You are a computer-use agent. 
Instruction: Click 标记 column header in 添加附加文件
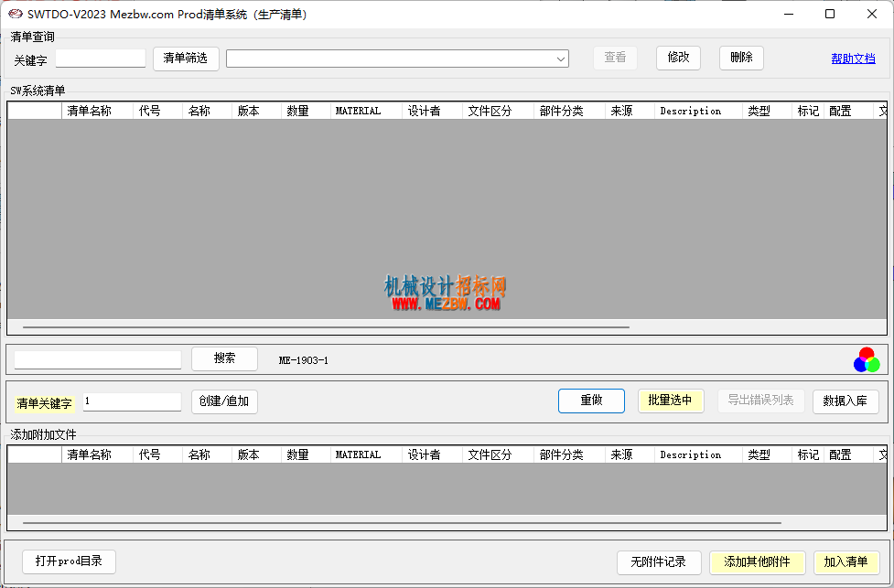[x=808, y=454]
